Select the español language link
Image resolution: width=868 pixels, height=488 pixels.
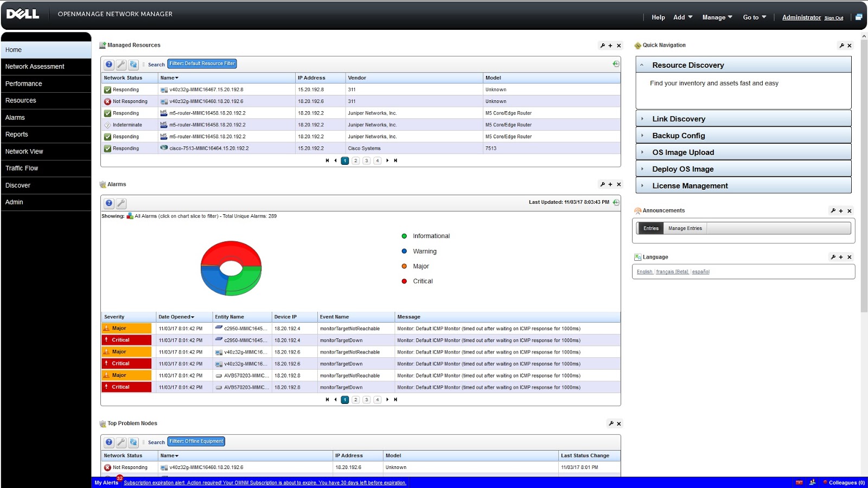700,271
